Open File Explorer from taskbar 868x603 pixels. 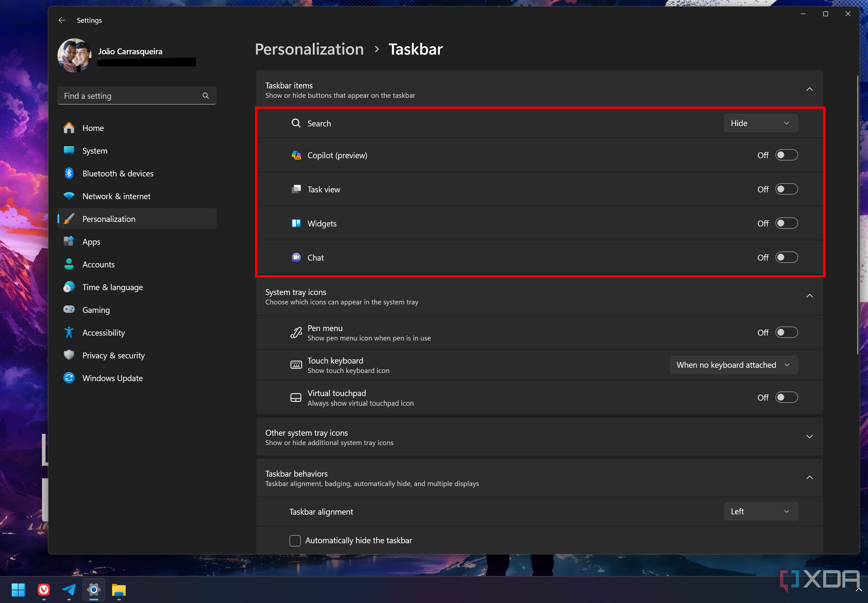click(x=119, y=590)
